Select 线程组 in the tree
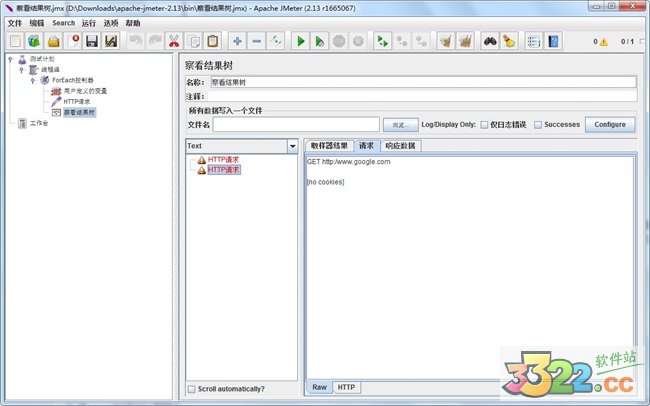Screen dimensions: 650x406 50,70
